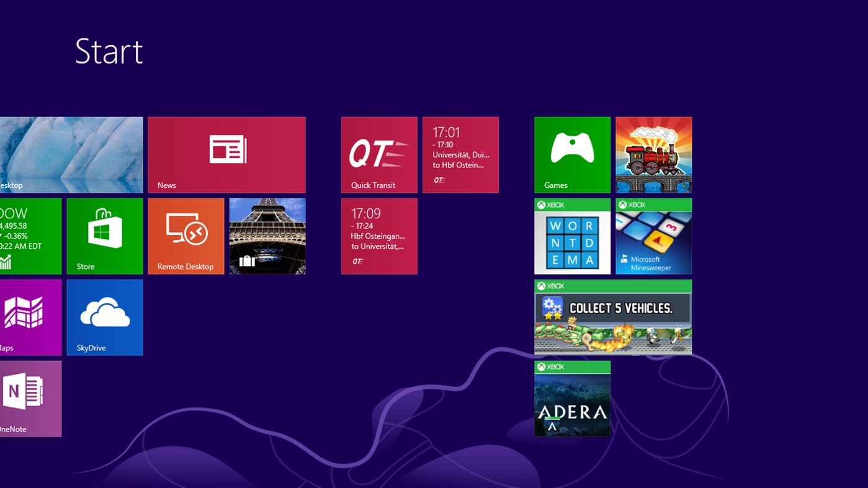Select the 17:01 Universität transit tile
Image resolution: width=868 pixels, height=488 pixels.
point(460,154)
